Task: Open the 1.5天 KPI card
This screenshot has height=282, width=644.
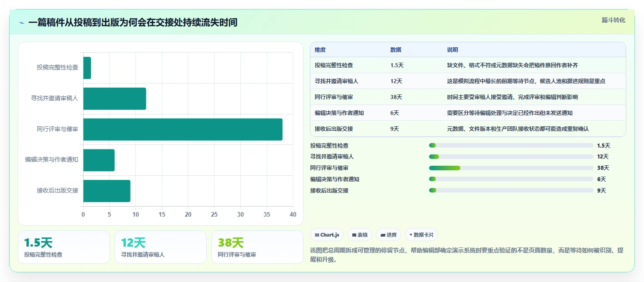Action: 64,247
